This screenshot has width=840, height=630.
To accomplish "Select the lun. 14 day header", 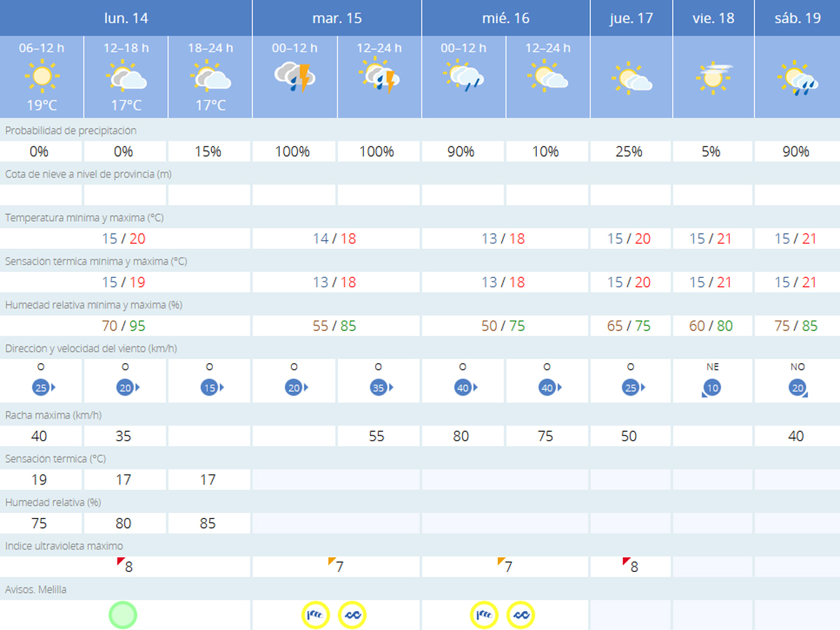I will click(x=126, y=17).
